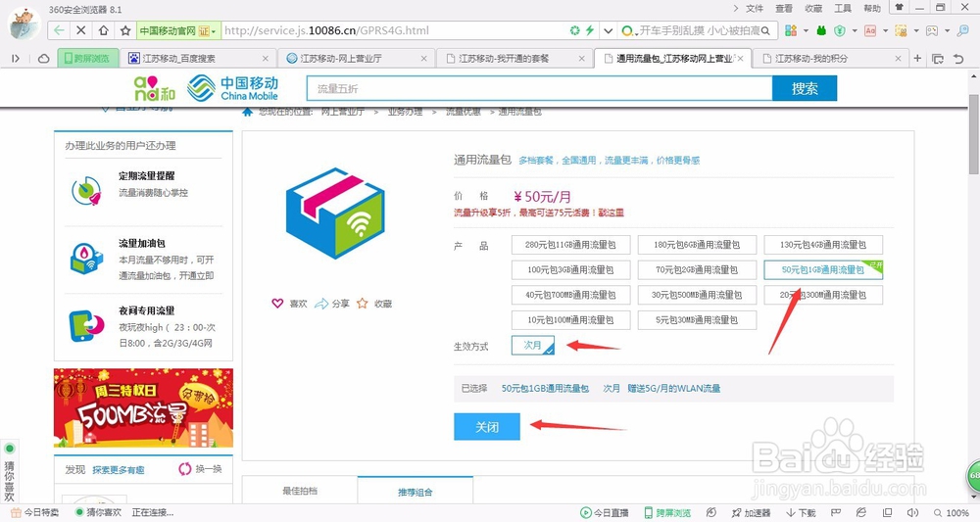This screenshot has width=980, height=522.
Task: Open 加速器 in the status bar
Action: [752, 512]
